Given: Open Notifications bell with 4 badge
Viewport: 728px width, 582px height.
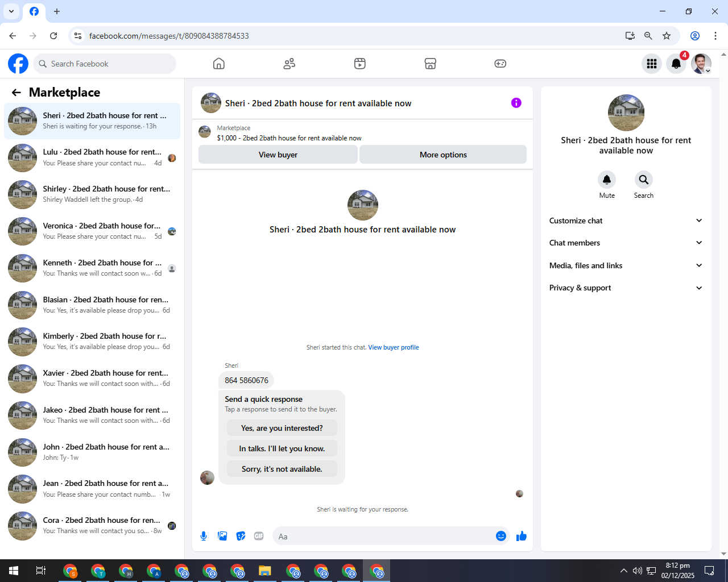Looking at the screenshot, I should point(676,64).
